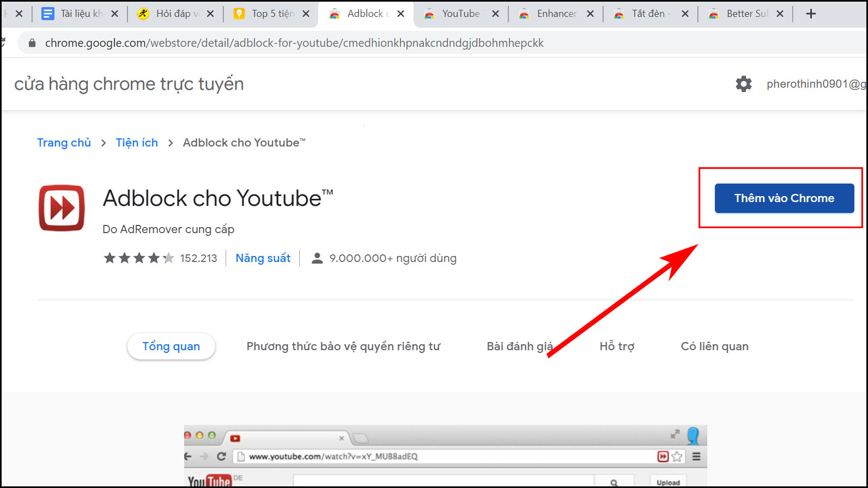Click the Thêm vào Chrome button

click(784, 198)
